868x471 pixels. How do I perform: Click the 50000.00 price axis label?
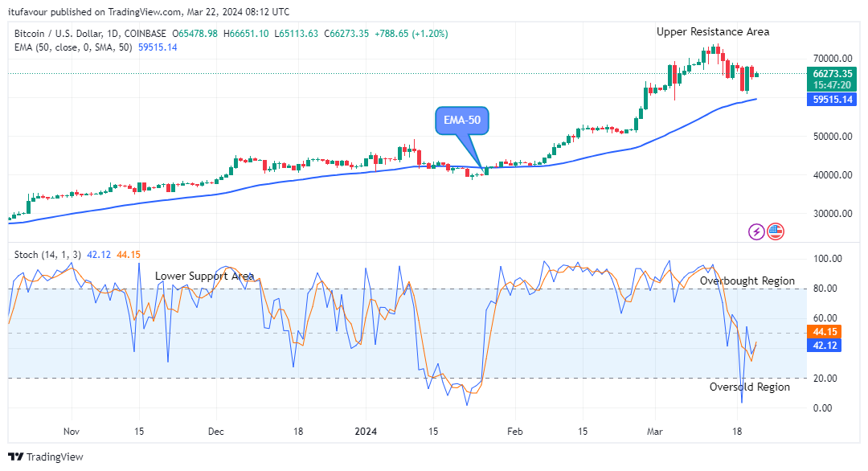(833, 136)
